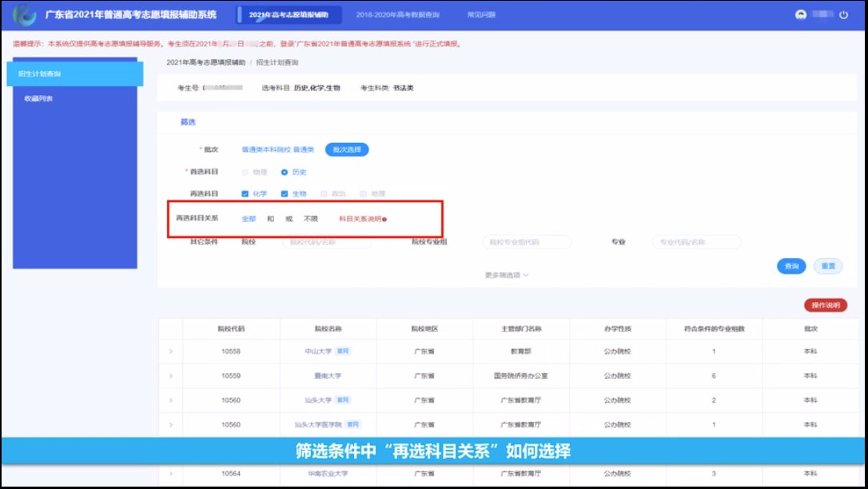Click the system logo icon in header

tap(24, 14)
